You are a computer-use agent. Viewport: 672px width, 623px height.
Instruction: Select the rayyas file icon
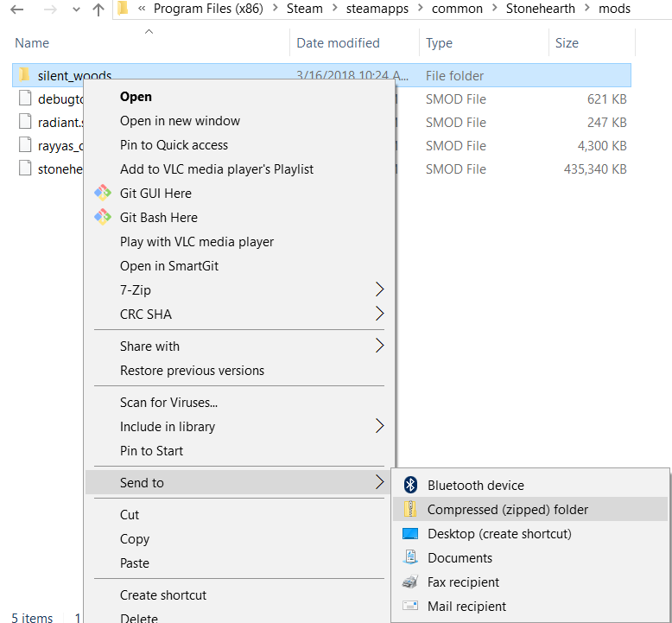25,145
